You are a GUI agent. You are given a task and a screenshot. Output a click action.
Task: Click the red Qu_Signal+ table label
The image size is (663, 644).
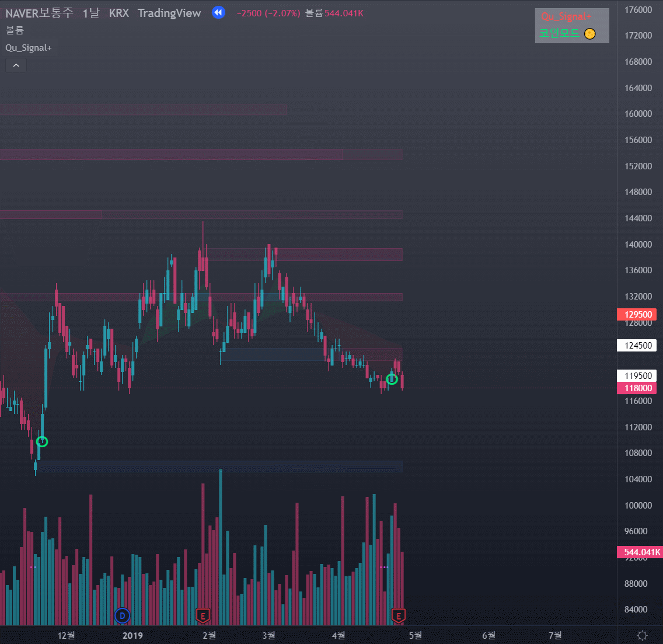566,16
